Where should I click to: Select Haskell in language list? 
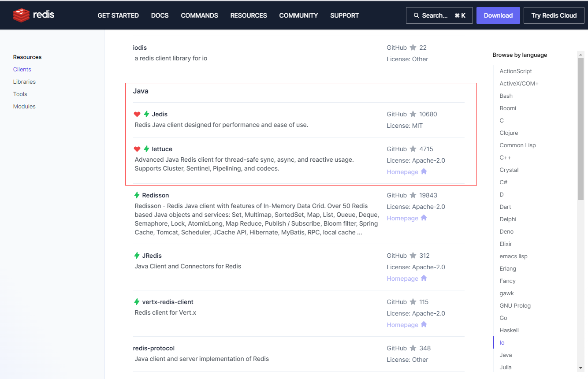click(509, 330)
